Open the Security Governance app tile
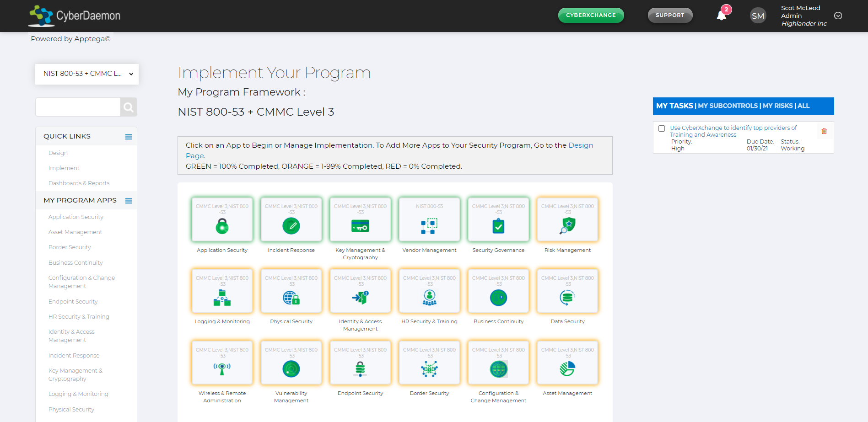868x422 pixels. click(498, 219)
